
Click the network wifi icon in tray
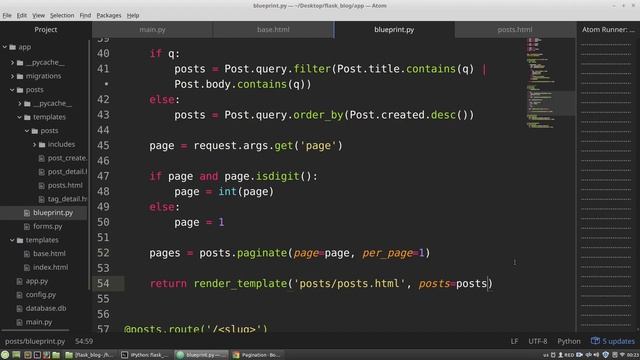622,355
